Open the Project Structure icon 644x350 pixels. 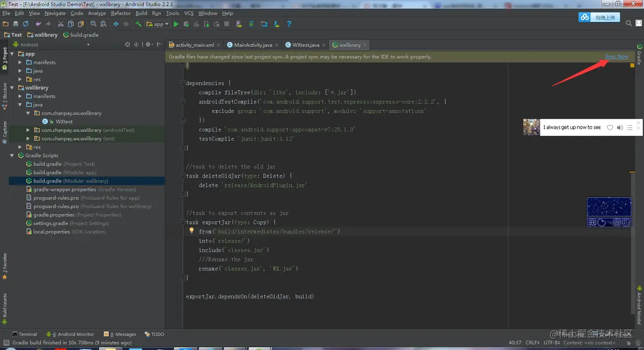click(x=264, y=24)
